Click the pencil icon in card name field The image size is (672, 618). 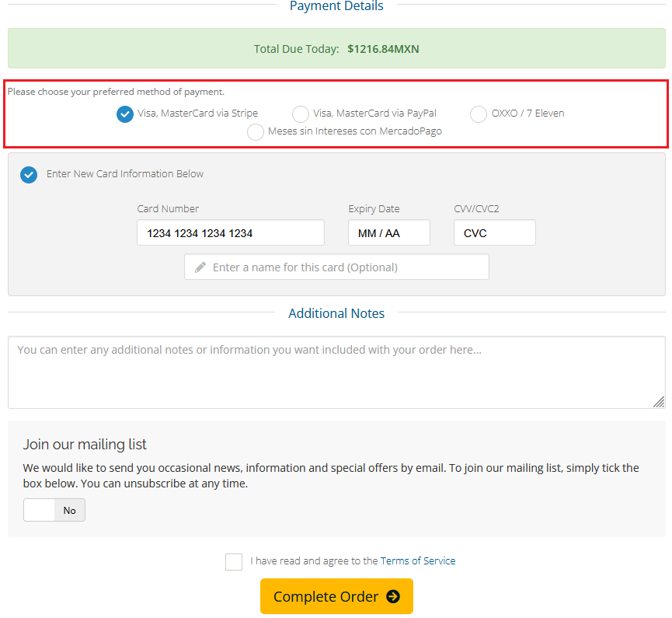[x=200, y=267]
